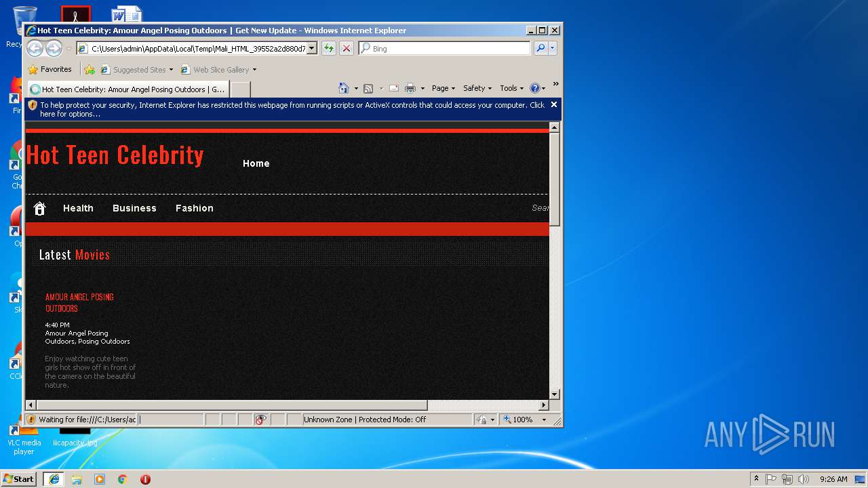Screen dimensions: 868x488
Task: Click the Add to Favorites Bar icon
Action: tap(90, 69)
